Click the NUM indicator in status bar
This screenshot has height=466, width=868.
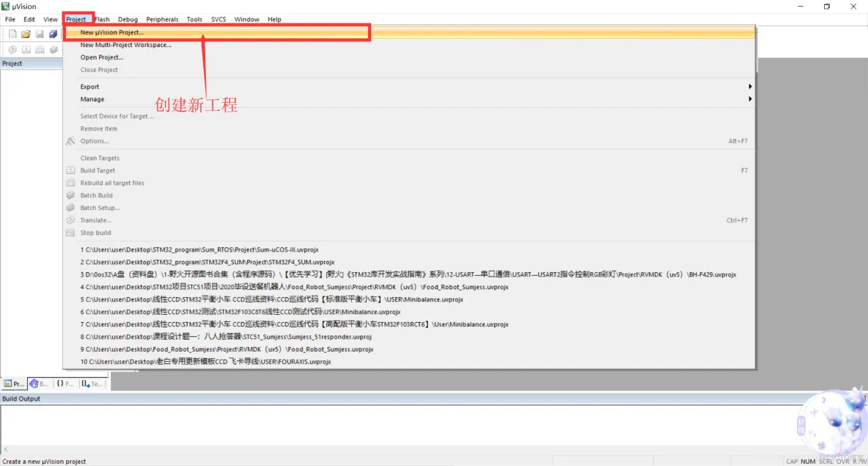[x=808, y=461]
